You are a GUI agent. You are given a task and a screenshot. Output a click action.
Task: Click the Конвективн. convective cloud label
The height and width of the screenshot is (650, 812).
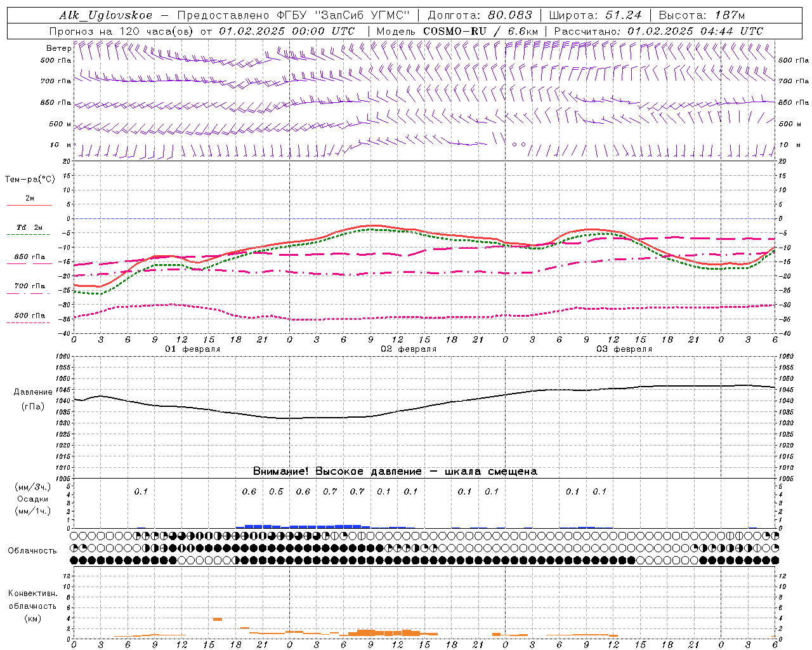32,594
